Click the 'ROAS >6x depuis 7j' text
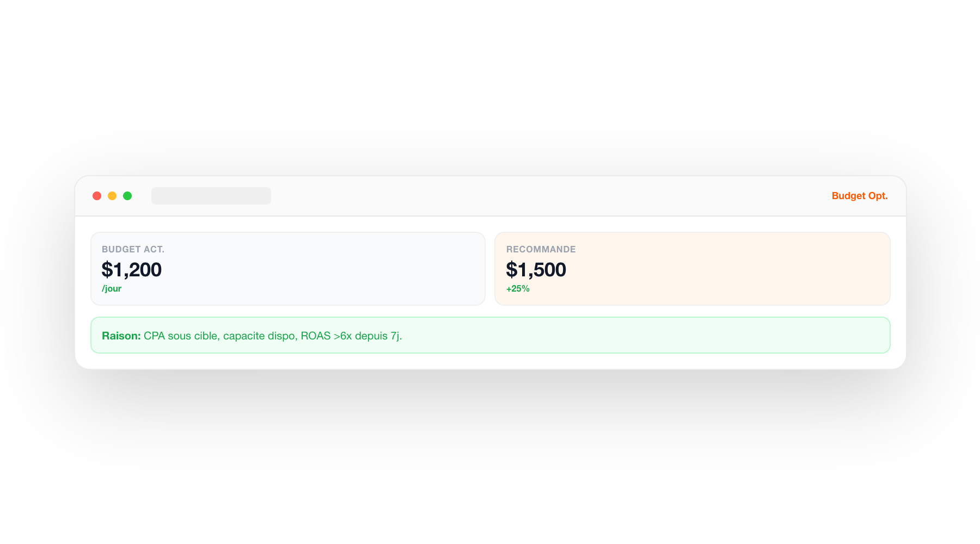This screenshot has width=980, height=544. pos(351,336)
